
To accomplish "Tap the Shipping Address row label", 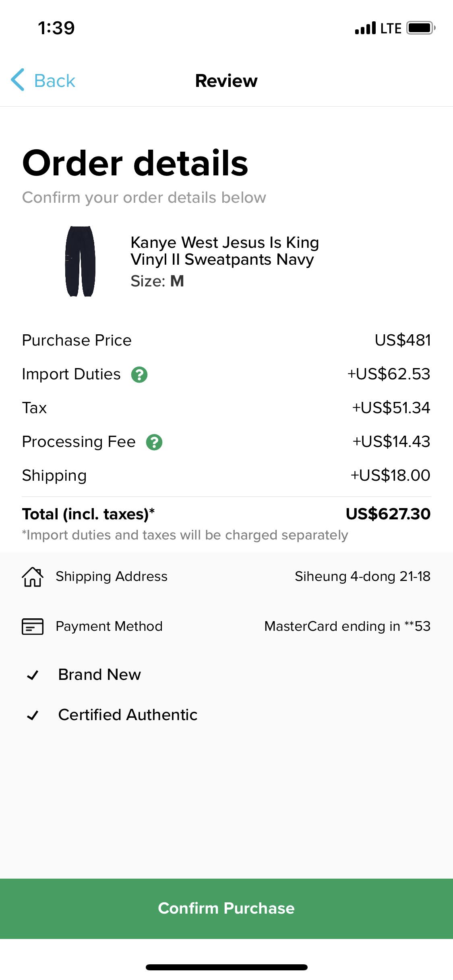I will [x=112, y=576].
